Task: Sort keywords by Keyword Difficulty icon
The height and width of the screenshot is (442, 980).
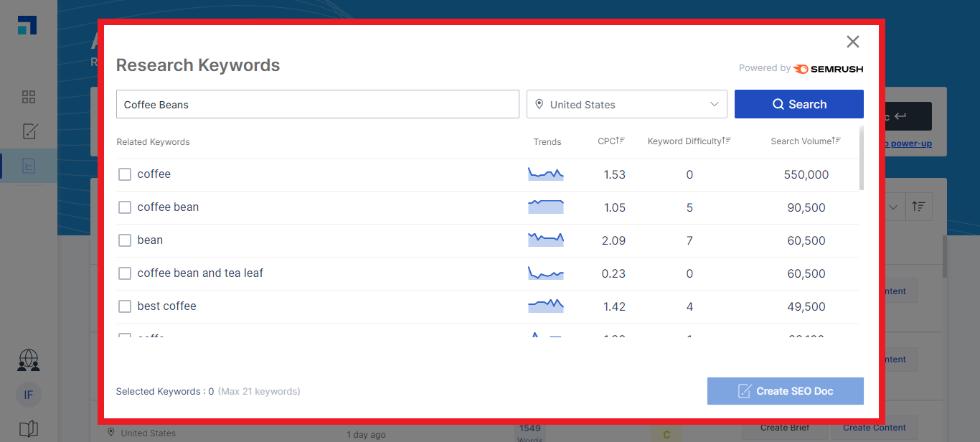Action: click(727, 141)
